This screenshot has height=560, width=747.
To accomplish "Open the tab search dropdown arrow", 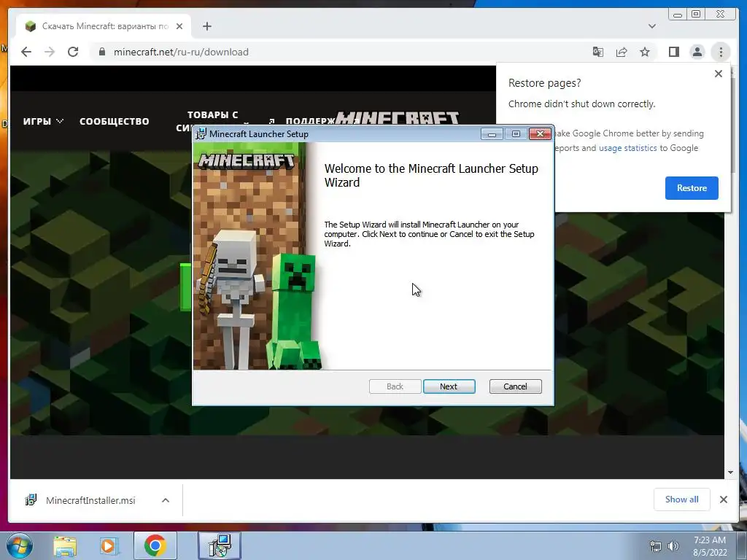I will point(651,26).
